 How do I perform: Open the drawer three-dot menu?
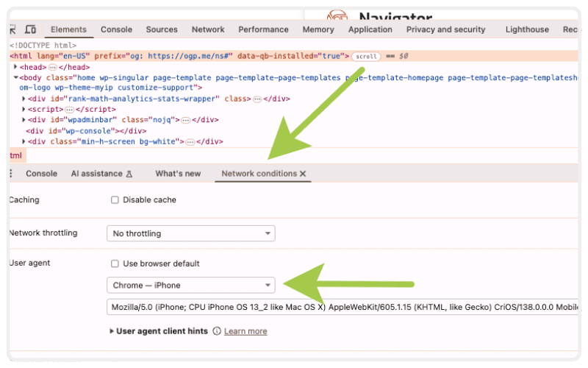(x=11, y=174)
